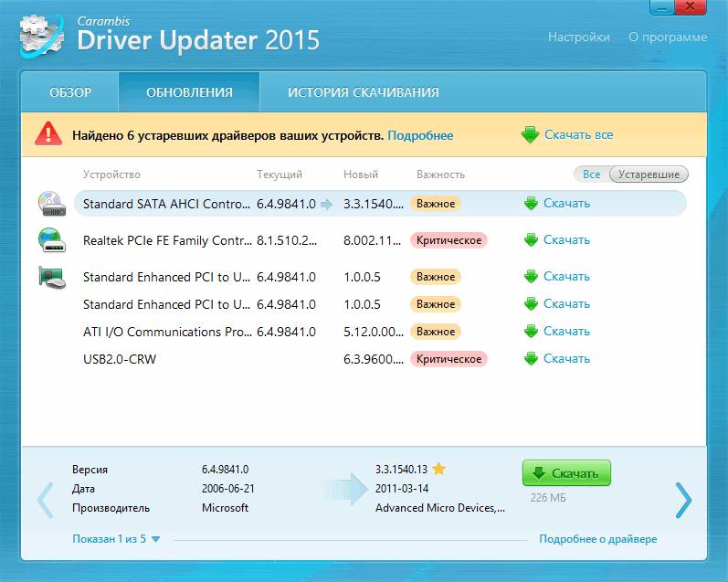Click Скачать link for Realtek PCIe FE
This screenshot has width=728, height=582.
click(566, 240)
